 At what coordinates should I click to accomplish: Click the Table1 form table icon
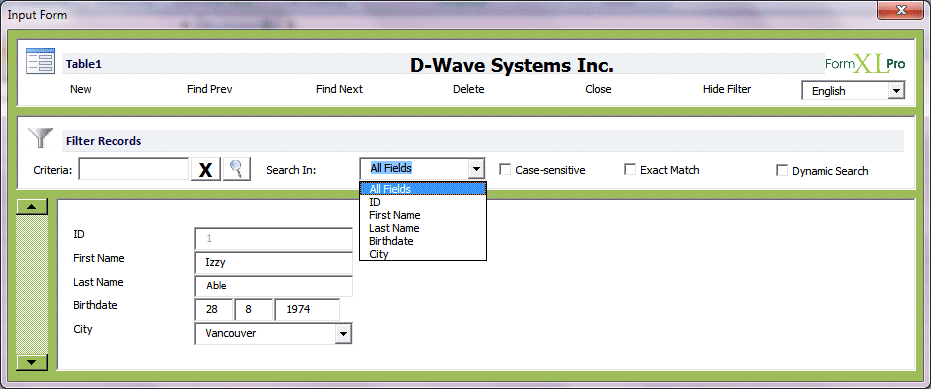click(40, 61)
